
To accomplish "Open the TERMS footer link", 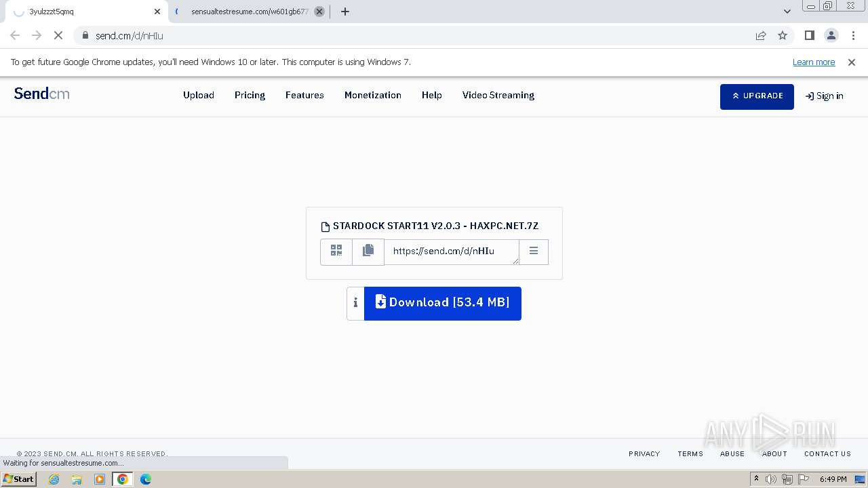I will click(x=690, y=454).
